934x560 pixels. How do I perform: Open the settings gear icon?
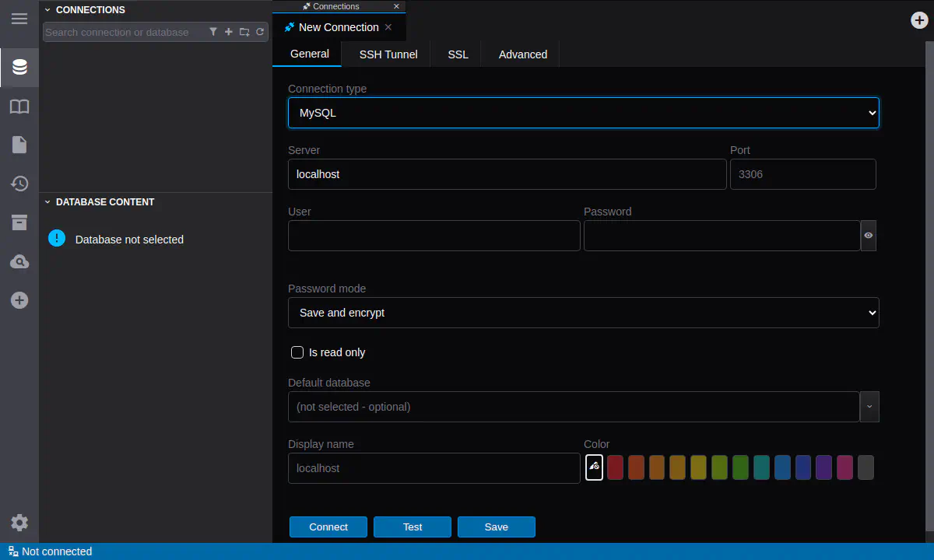coord(19,523)
